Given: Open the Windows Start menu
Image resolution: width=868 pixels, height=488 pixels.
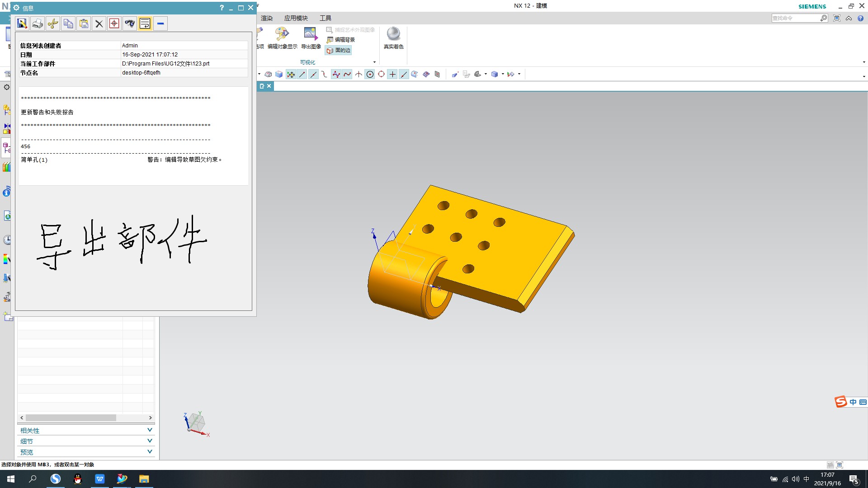Looking at the screenshot, I should [11, 479].
